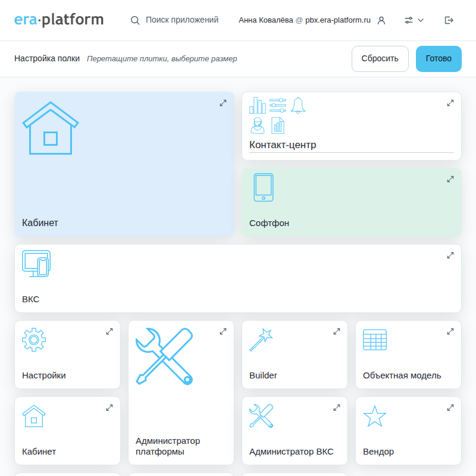The image size is (476, 476).
Task: Click the ВКС monitor and phone icon
Action: [x=36, y=264]
